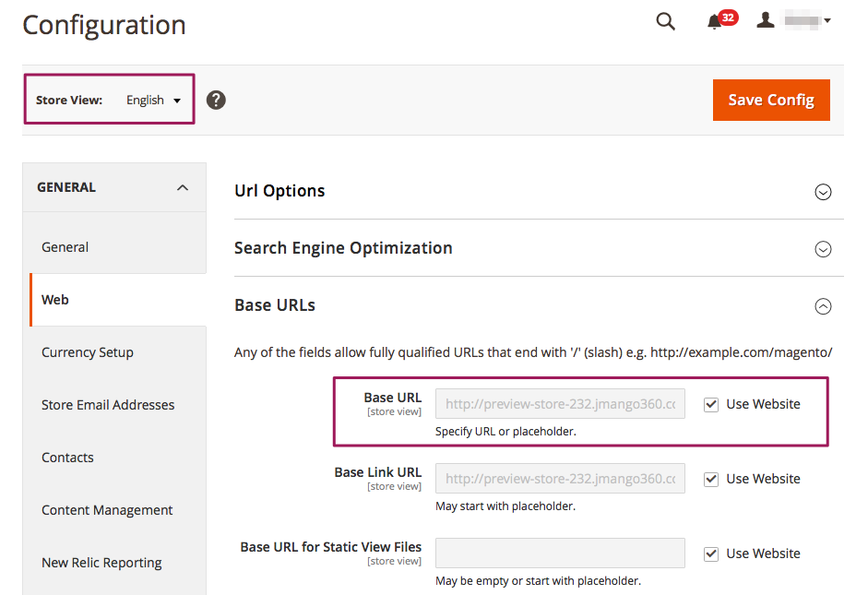Screen dimensions: 868x595
Task: Go to Store Email Addresses settings
Action: pyautogui.click(x=108, y=405)
